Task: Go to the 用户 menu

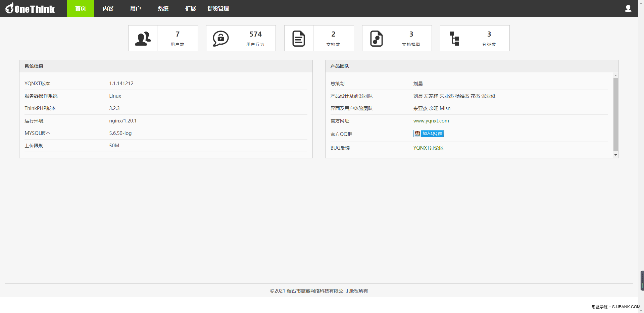Action: 136,8
